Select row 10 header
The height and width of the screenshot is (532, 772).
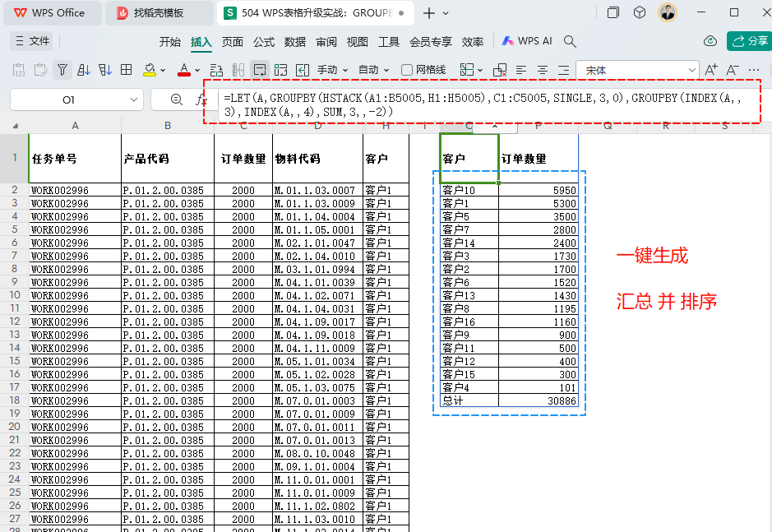(14, 295)
